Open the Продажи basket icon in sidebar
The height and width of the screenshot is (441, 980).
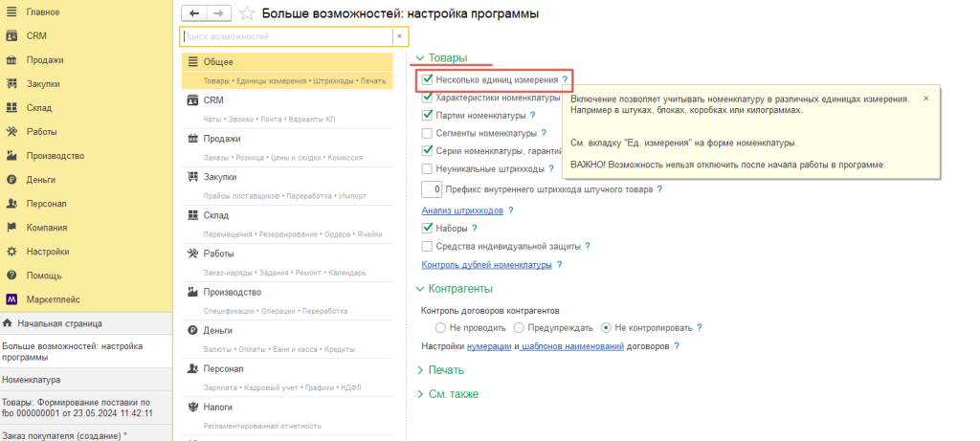[11, 60]
